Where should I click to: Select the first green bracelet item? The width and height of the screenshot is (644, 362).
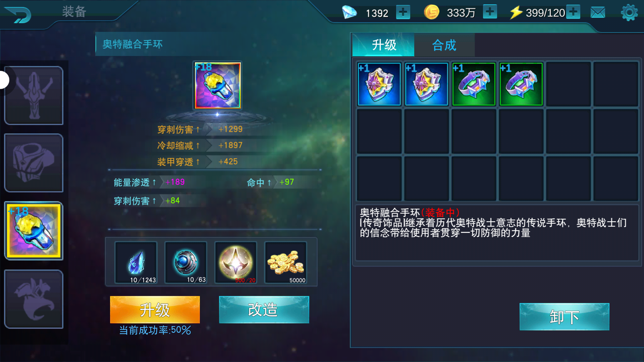click(x=474, y=84)
